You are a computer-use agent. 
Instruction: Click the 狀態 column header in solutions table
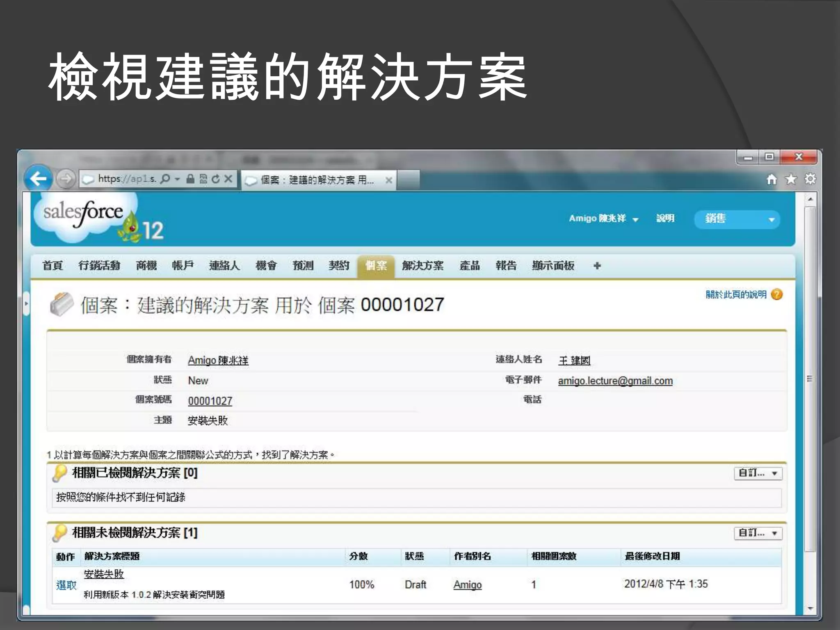414,557
